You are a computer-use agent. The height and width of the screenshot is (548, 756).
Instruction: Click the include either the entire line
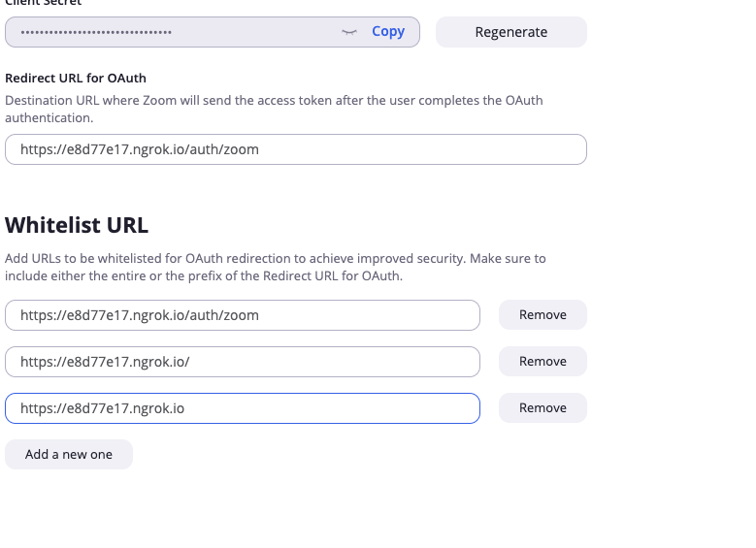point(204,276)
